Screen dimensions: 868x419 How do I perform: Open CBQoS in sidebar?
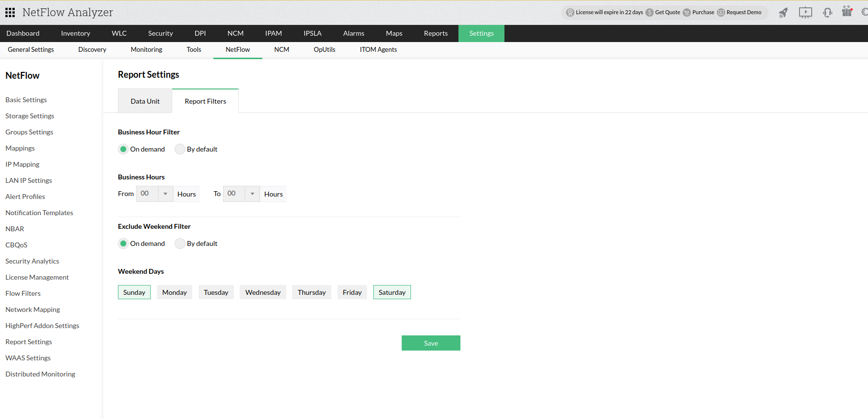click(16, 245)
